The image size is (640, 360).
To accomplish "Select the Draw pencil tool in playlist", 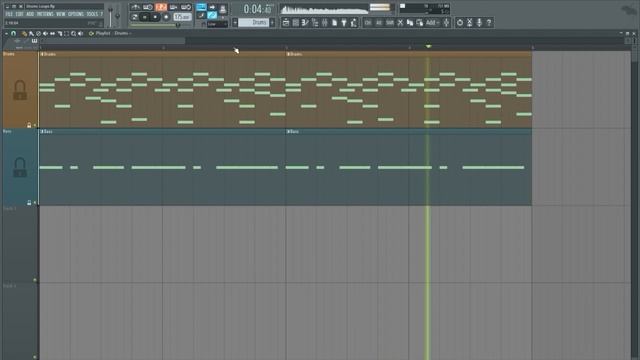I will (24, 33).
